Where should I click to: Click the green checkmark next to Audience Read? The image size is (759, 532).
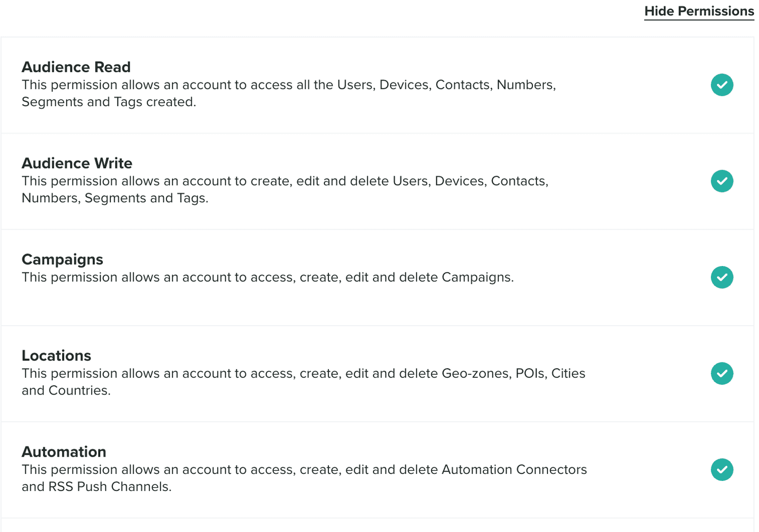click(722, 85)
